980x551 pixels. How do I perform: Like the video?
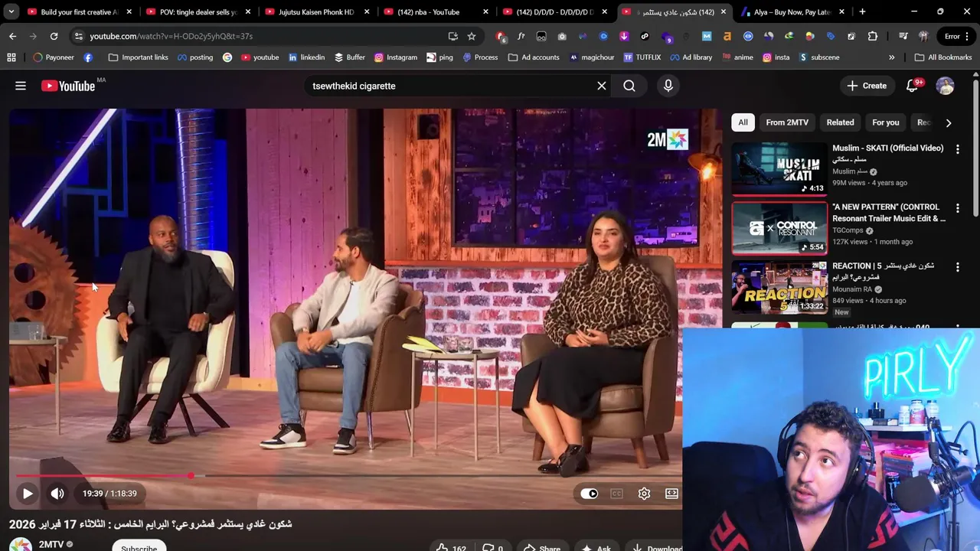(x=452, y=548)
